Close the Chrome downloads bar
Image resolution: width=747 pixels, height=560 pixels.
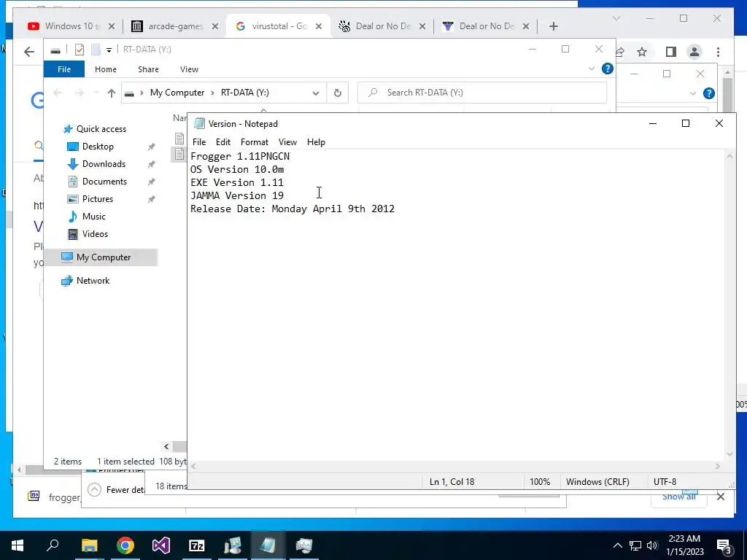click(720, 497)
